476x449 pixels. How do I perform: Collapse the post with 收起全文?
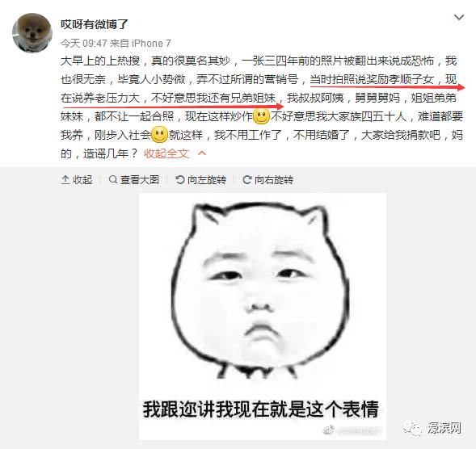pyautogui.click(x=166, y=153)
